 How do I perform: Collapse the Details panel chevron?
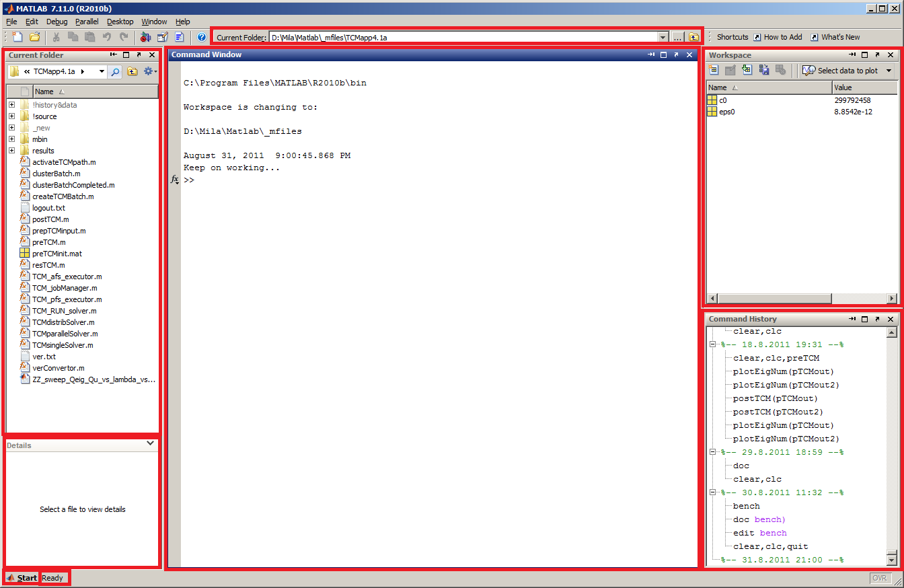click(151, 443)
